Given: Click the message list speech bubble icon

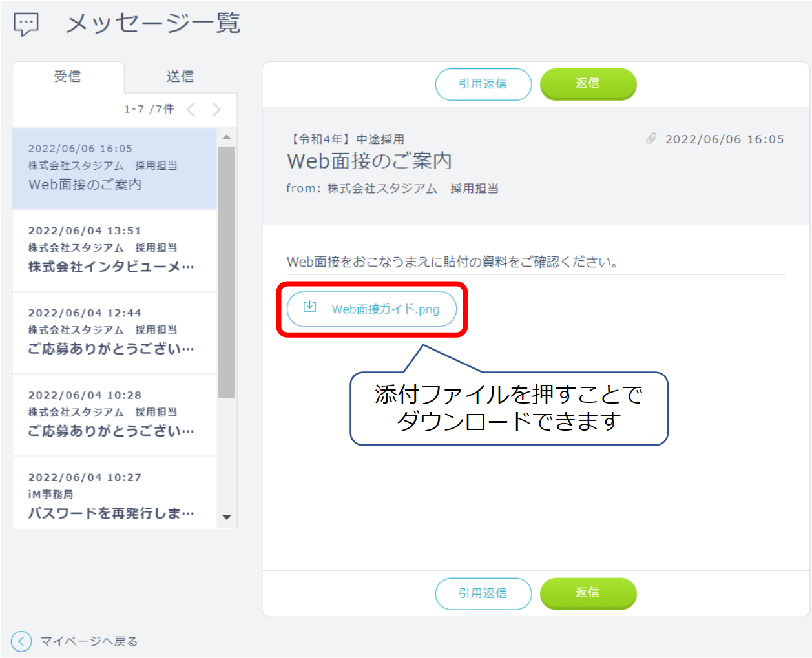Looking at the screenshot, I should point(26,25).
